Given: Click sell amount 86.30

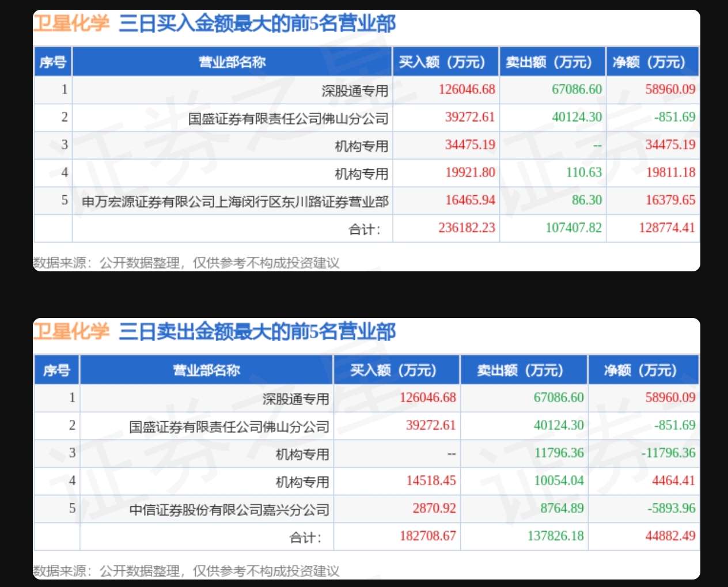Looking at the screenshot, I should point(587,200).
